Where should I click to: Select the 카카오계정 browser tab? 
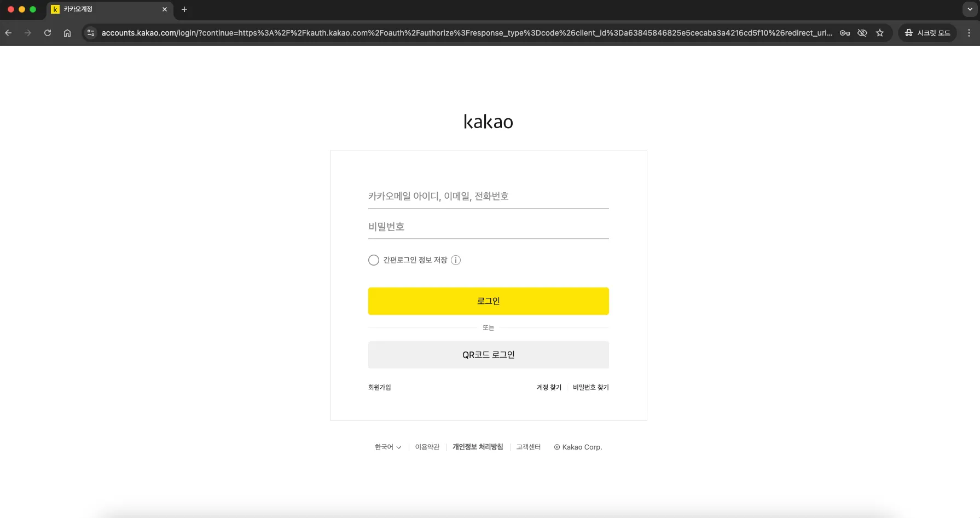point(109,9)
